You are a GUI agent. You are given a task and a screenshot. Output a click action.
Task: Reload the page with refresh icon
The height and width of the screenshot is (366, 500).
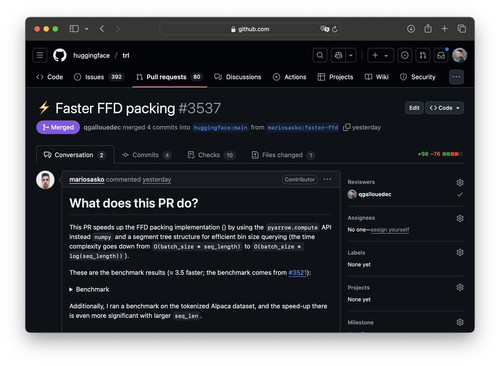pyautogui.click(x=335, y=29)
